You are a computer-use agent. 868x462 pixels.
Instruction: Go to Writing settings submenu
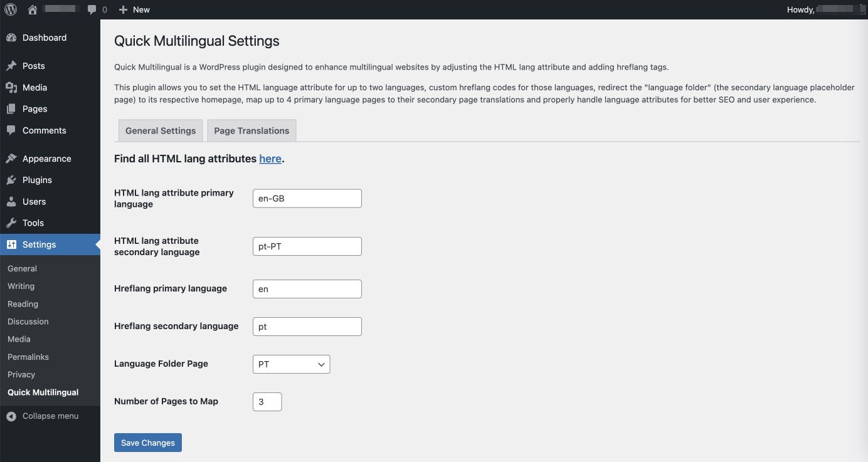point(21,286)
